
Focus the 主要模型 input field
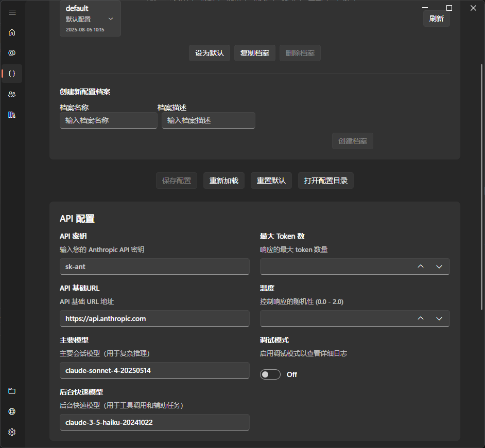(154, 370)
